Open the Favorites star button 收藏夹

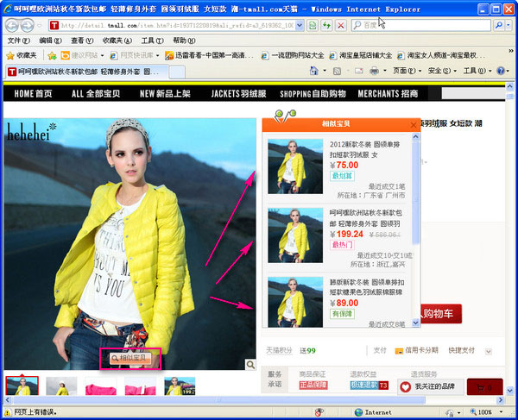point(22,55)
